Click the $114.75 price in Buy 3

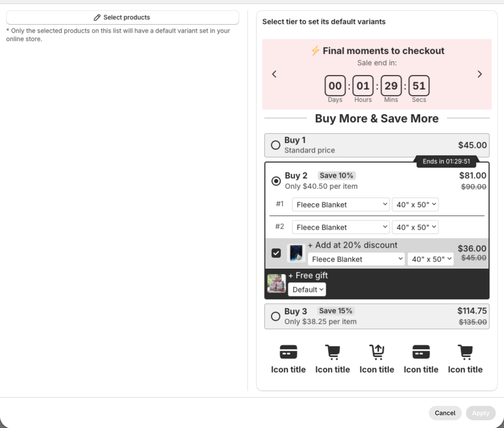point(472,311)
